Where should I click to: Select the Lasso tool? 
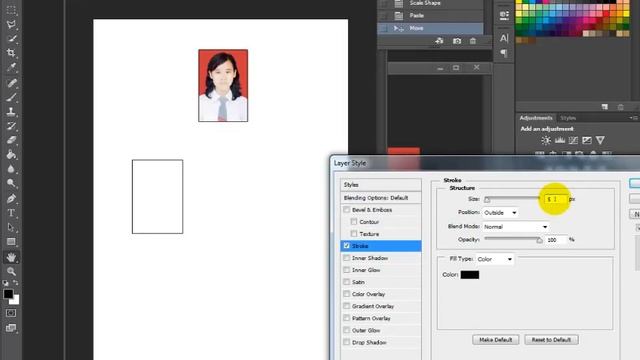tap(11, 24)
